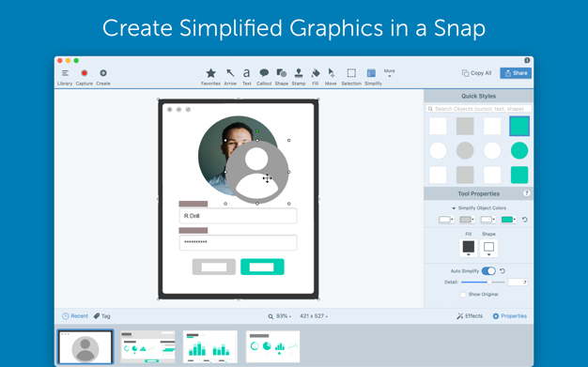This screenshot has width=588, height=367.
Task: Select the Callout tool
Action: coord(264,76)
